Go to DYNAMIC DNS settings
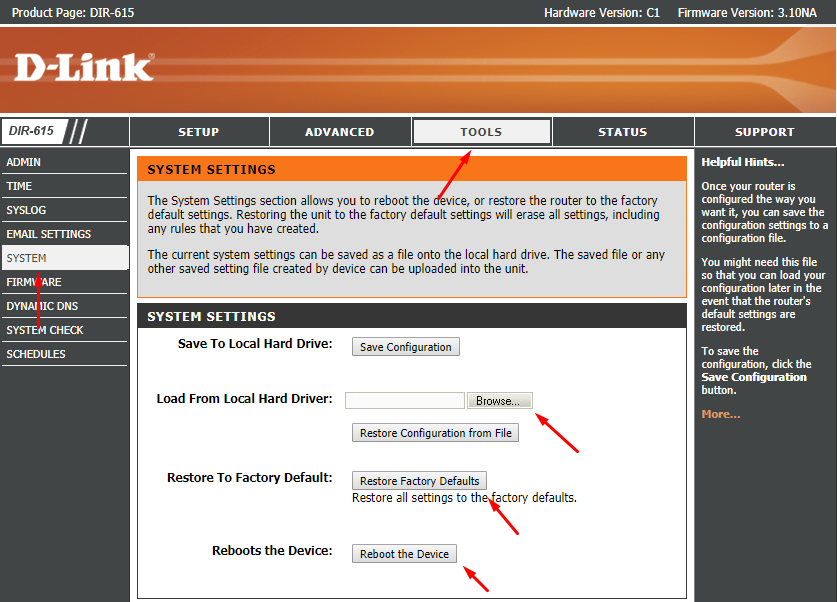The width and height of the screenshot is (837, 602). tap(64, 306)
